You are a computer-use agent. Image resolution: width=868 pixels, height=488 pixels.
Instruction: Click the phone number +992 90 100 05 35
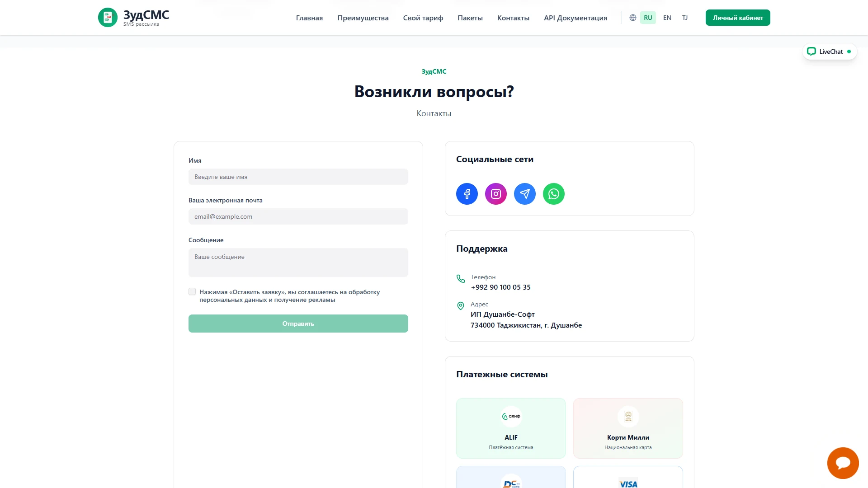pyautogui.click(x=500, y=287)
